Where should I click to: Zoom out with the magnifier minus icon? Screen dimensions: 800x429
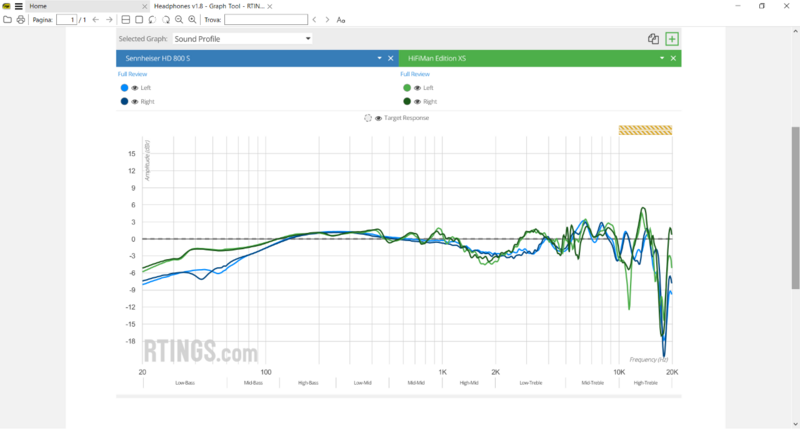(179, 19)
